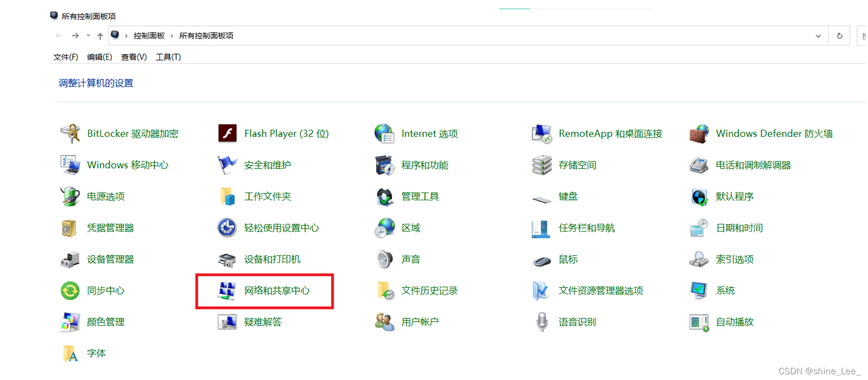Click the 用户帐户 link text
The height and width of the screenshot is (380, 868).
coord(420,322)
